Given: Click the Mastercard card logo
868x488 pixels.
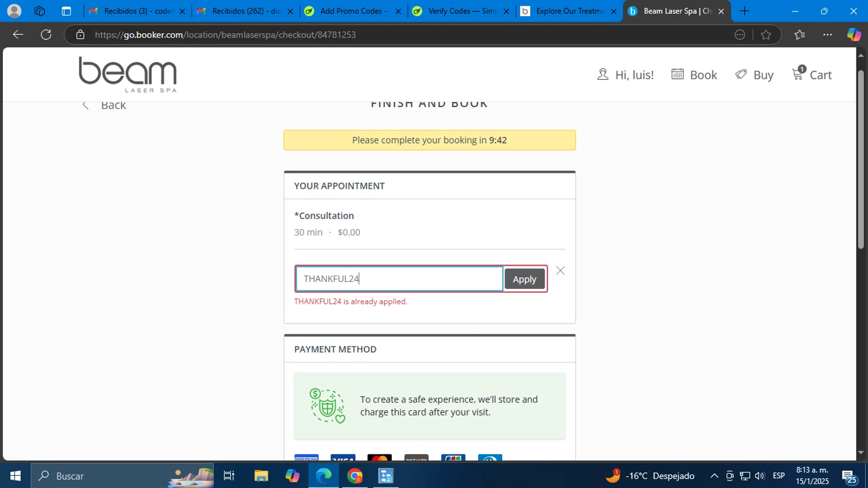Looking at the screenshot, I should [380, 458].
